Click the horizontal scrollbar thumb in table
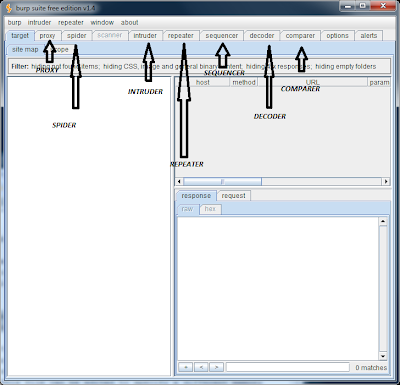Screen dimensions: 400x385 tap(222, 182)
